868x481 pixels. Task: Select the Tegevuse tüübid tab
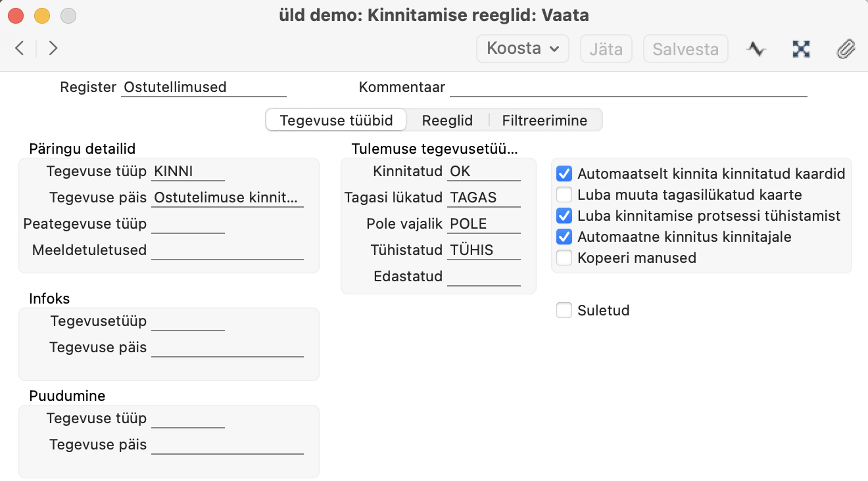coord(336,120)
